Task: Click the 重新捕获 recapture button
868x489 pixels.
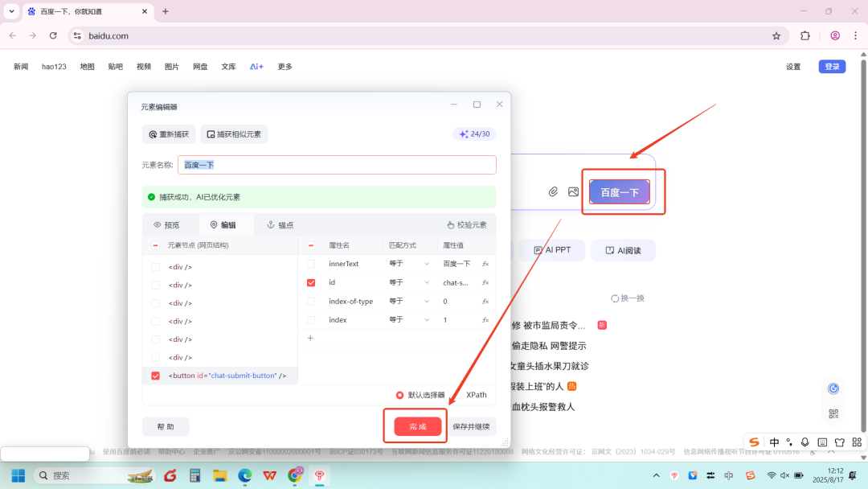Action: tap(169, 134)
